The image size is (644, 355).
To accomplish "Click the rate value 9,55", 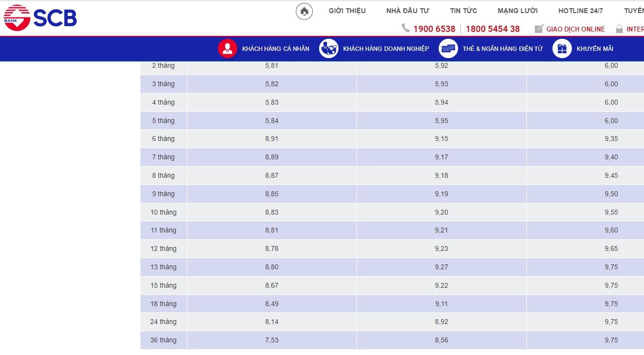I will [611, 212].
